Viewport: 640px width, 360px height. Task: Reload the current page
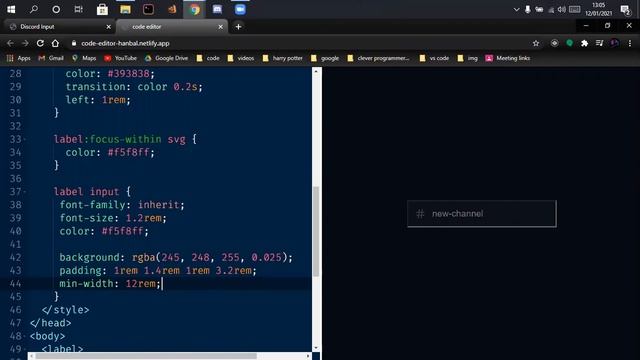[40, 43]
